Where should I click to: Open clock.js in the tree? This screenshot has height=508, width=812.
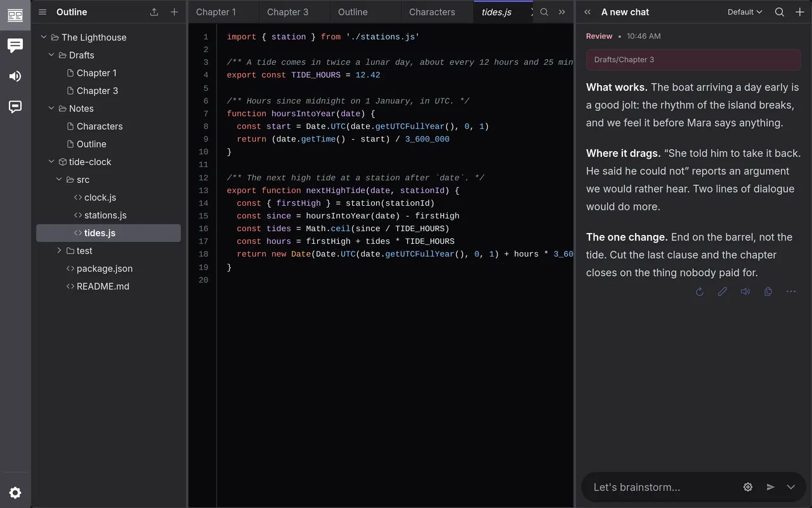point(108,197)
